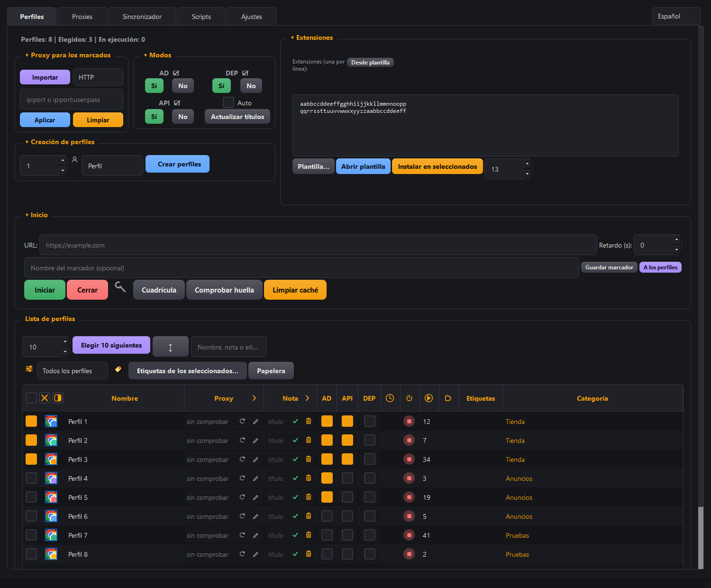Open the Español language dropdown
Image resolution: width=711 pixels, height=588 pixels.
point(676,16)
